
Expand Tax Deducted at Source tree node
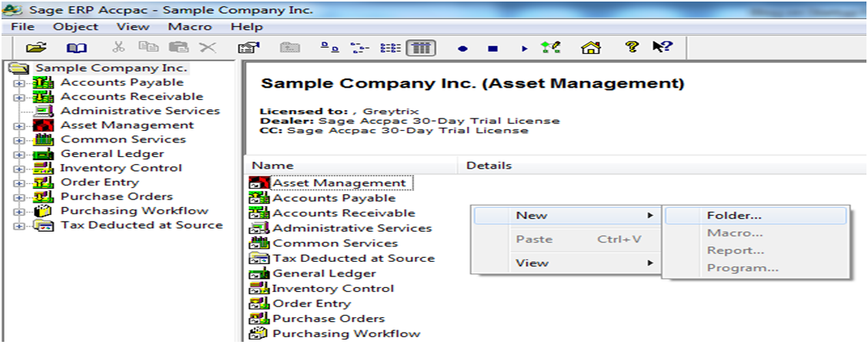(20, 226)
